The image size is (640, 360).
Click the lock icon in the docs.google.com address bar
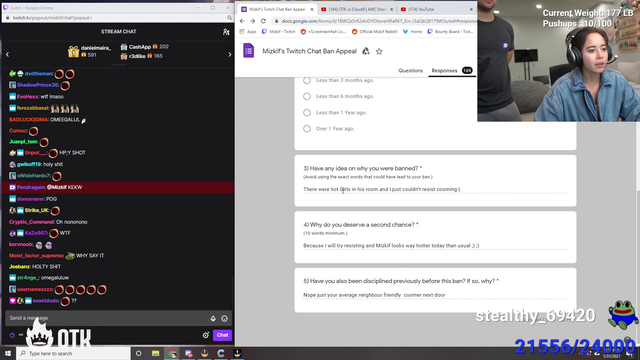tap(276, 21)
